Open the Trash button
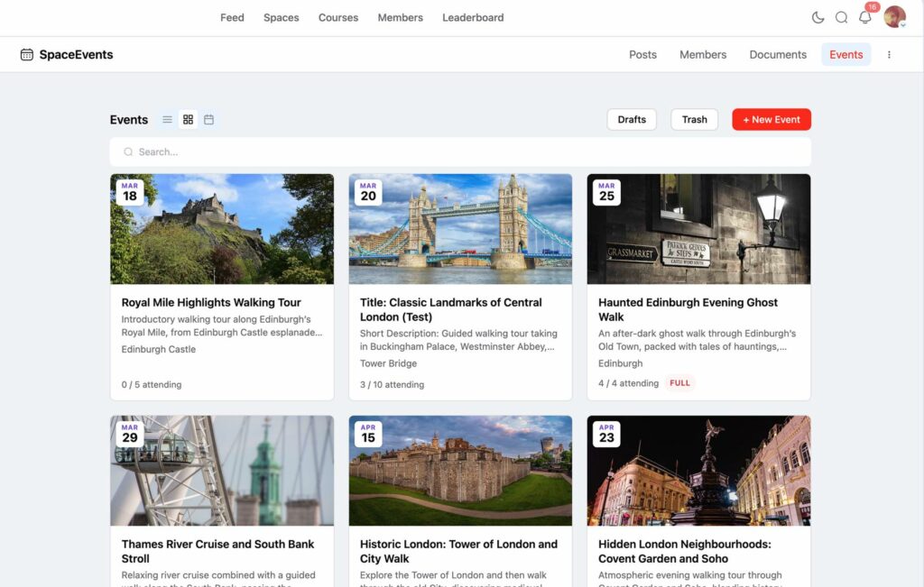924x587 pixels. pos(694,120)
